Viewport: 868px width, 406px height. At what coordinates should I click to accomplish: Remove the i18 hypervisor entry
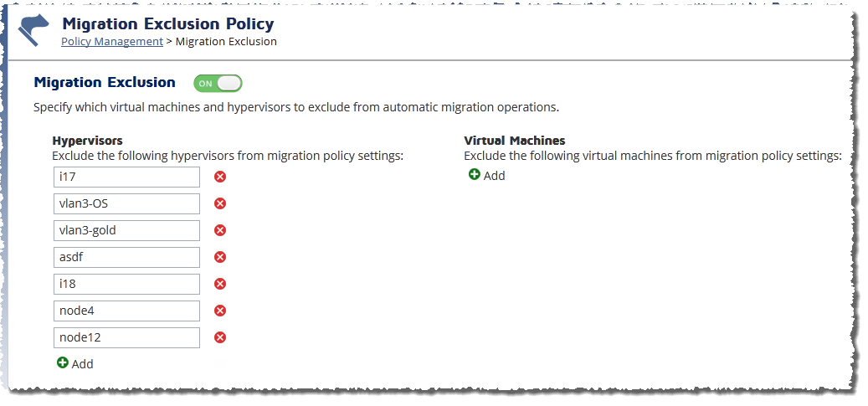click(x=220, y=284)
